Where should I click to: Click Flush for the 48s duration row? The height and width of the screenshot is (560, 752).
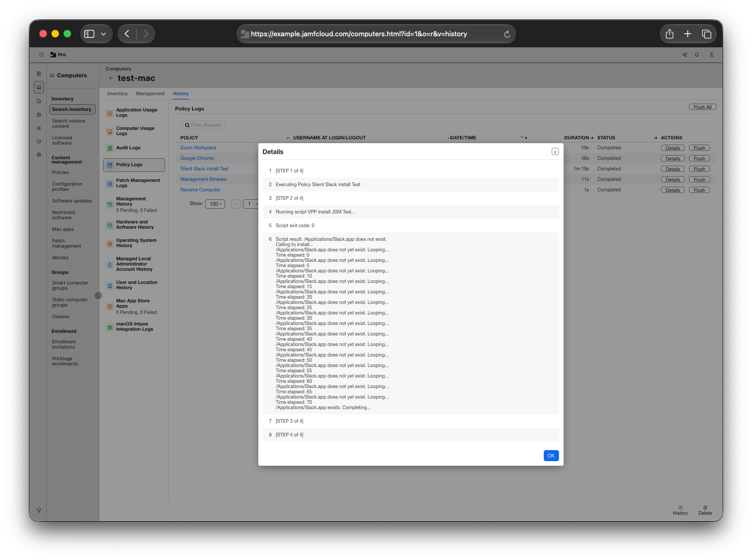(x=699, y=159)
